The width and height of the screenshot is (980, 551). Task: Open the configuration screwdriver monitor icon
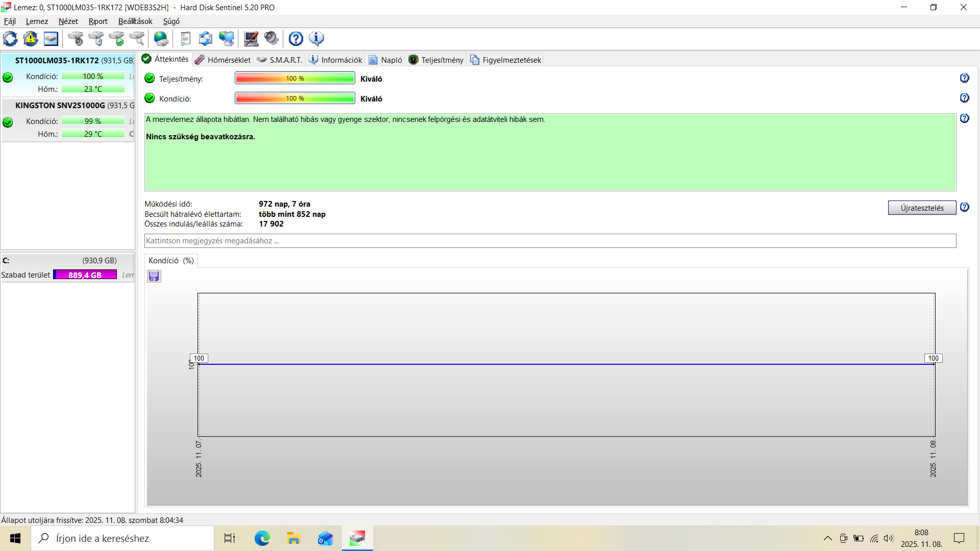[251, 39]
